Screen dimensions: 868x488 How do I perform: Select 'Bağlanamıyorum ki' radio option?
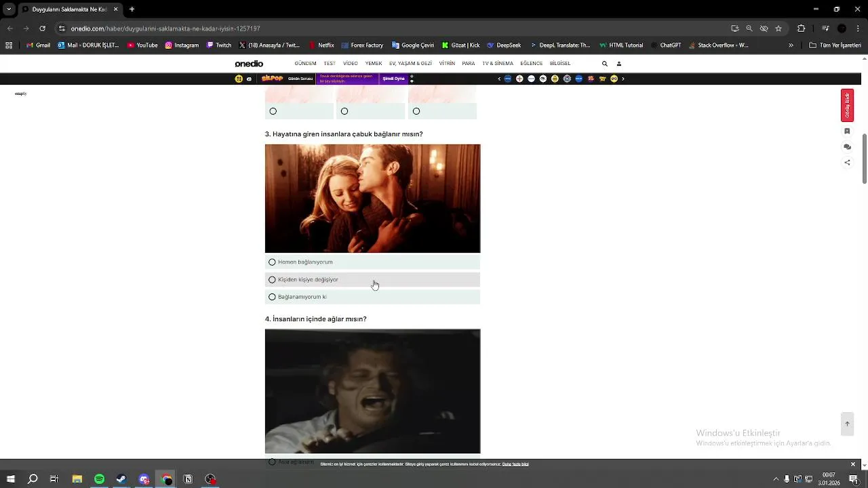[x=272, y=297]
